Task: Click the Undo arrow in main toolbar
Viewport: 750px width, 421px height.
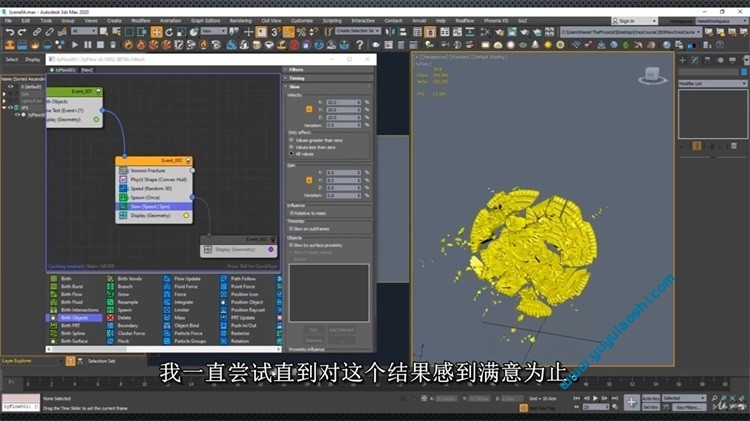Action: coord(10,32)
